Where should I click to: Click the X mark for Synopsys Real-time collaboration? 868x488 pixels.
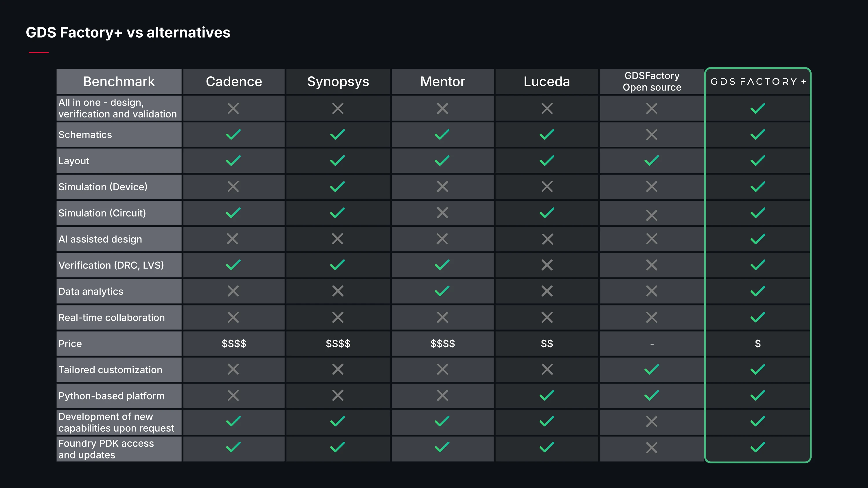pyautogui.click(x=338, y=317)
